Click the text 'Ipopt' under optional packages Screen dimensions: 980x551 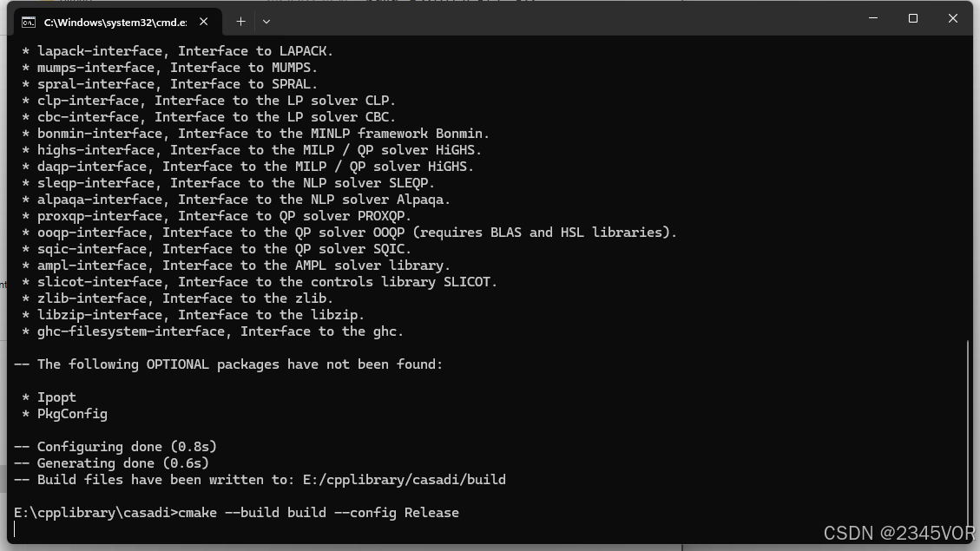pyautogui.click(x=56, y=397)
